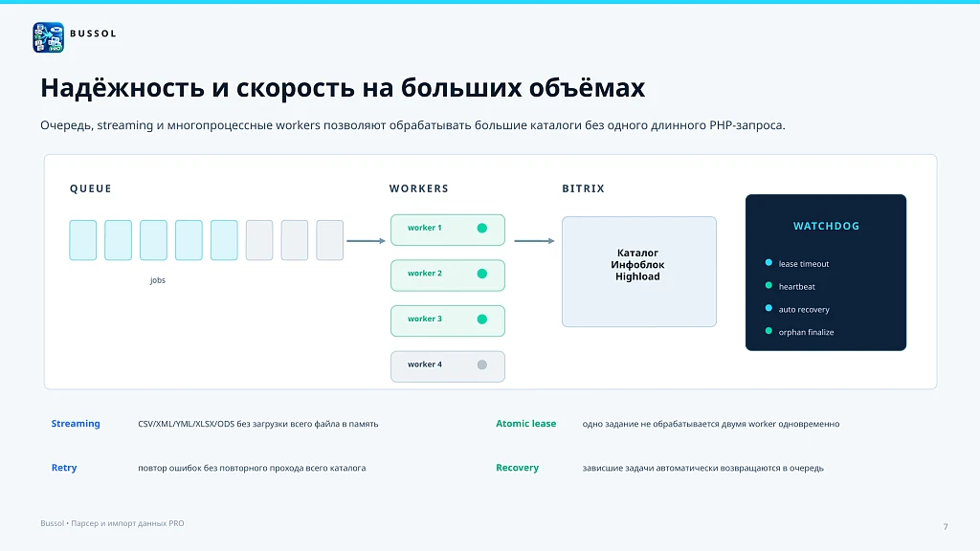
Task: Click the worker 3 green status dot
Action: (x=482, y=320)
